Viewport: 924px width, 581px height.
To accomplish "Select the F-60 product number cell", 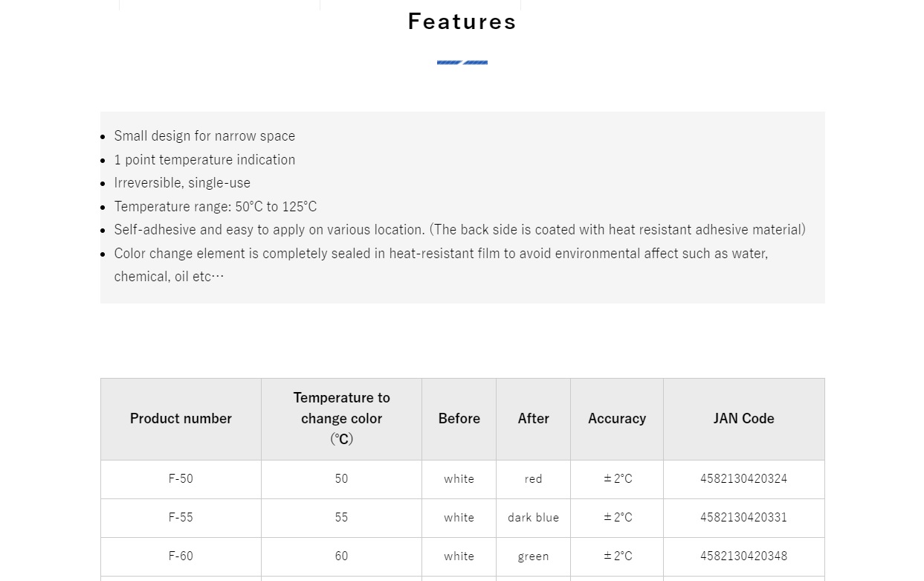I will click(181, 556).
